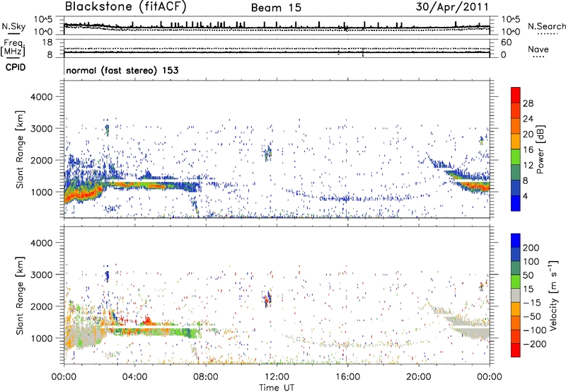Click the 'Slant Range [km]' label of the power panel
The width and height of the screenshot is (566, 392).
[20, 149]
